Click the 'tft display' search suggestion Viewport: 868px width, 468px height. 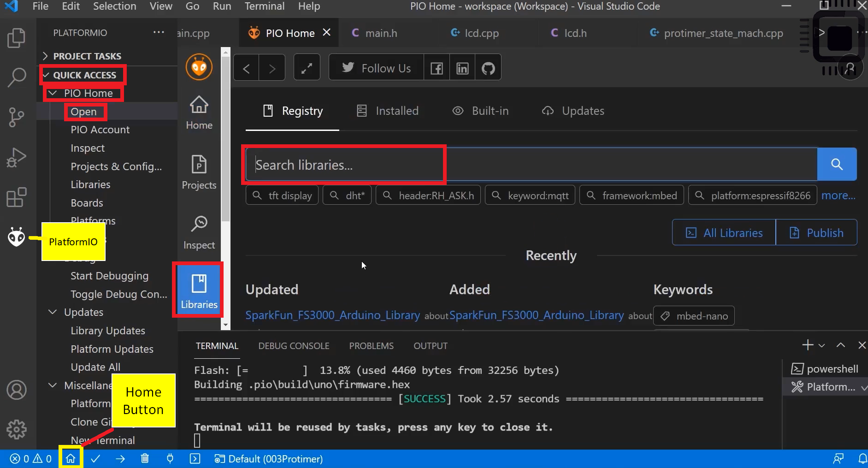[x=282, y=195]
